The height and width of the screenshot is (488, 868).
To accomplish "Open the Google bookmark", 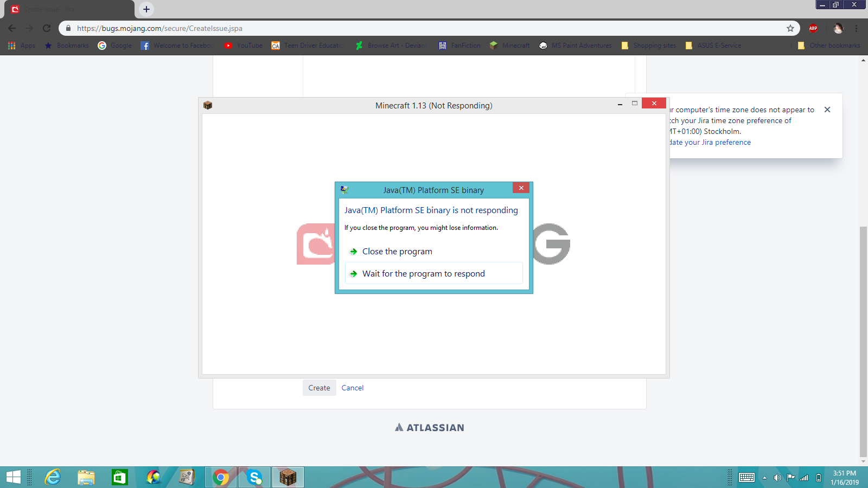I will [x=114, y=46].
